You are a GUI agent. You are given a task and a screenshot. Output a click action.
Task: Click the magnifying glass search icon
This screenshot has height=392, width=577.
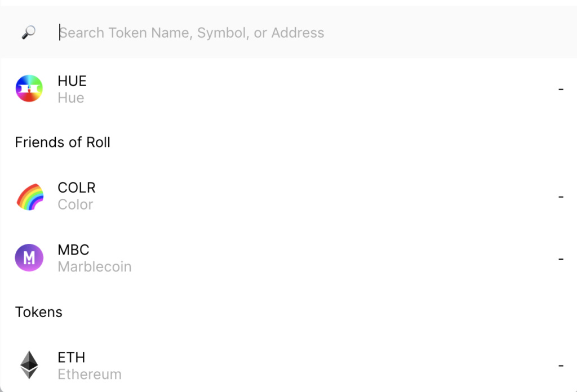(x=28, y=33)
